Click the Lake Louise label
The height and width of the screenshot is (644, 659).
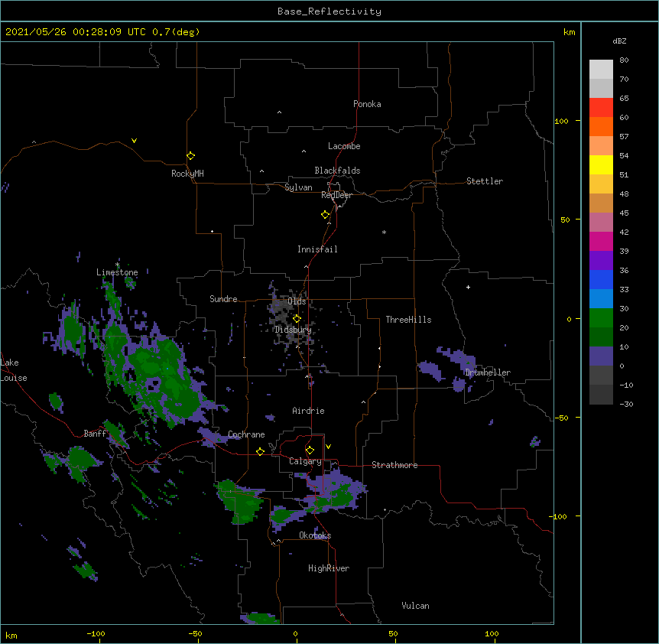14,370
